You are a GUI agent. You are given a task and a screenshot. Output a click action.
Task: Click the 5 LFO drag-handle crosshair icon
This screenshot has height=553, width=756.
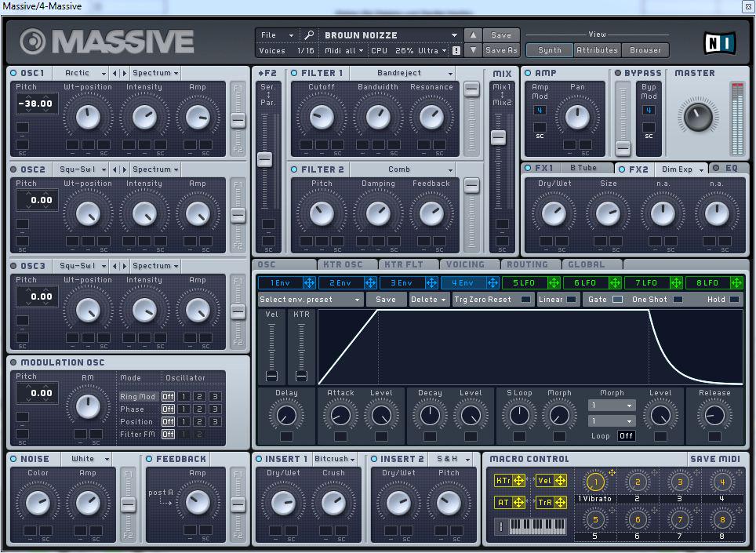pos(554,283)
